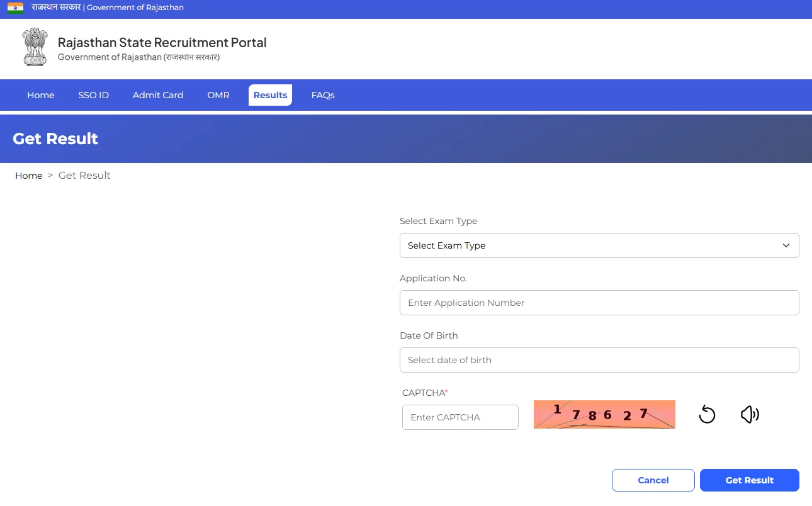Click the Rajasthan State Recruitment Portal title
The image size is (812, 506).
(162, 43)
